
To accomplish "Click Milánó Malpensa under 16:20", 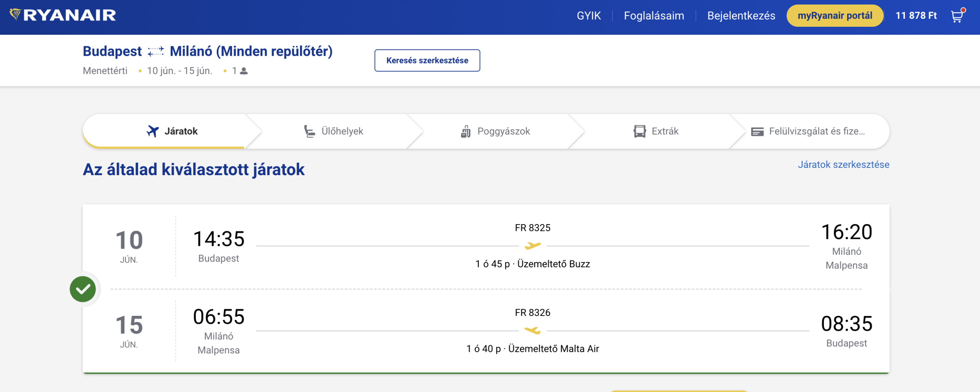I will (x=846, y=258).
